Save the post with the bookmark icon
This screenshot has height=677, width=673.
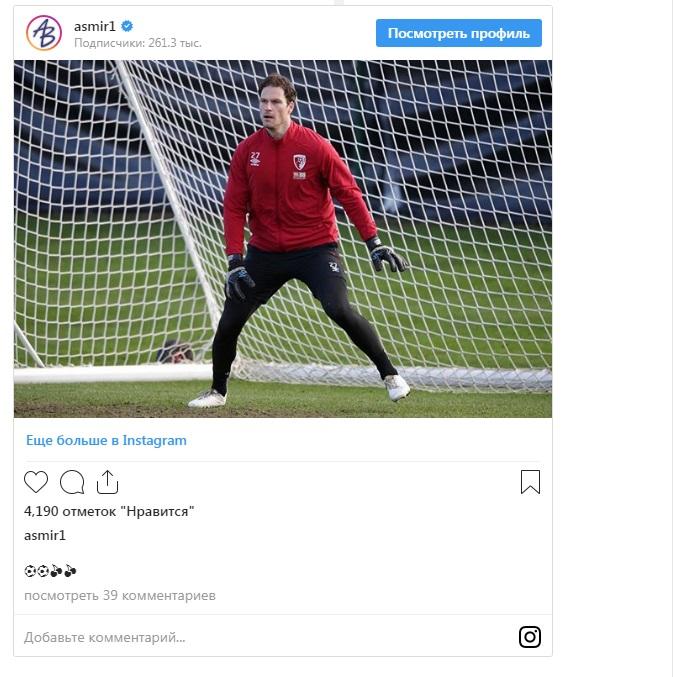[530, 482]
